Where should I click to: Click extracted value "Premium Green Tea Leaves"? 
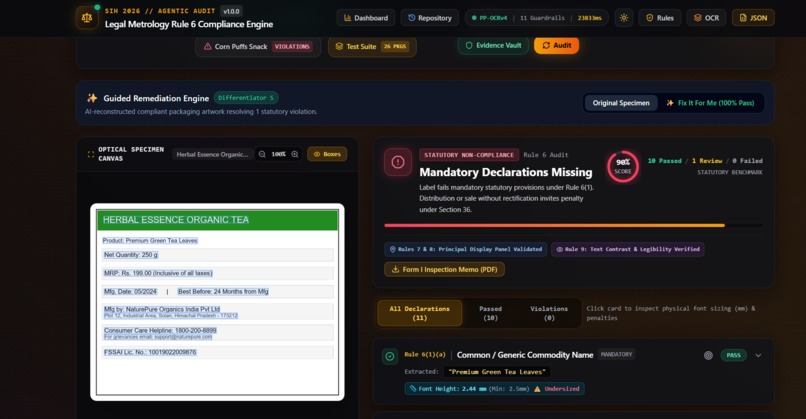(496, 372)
